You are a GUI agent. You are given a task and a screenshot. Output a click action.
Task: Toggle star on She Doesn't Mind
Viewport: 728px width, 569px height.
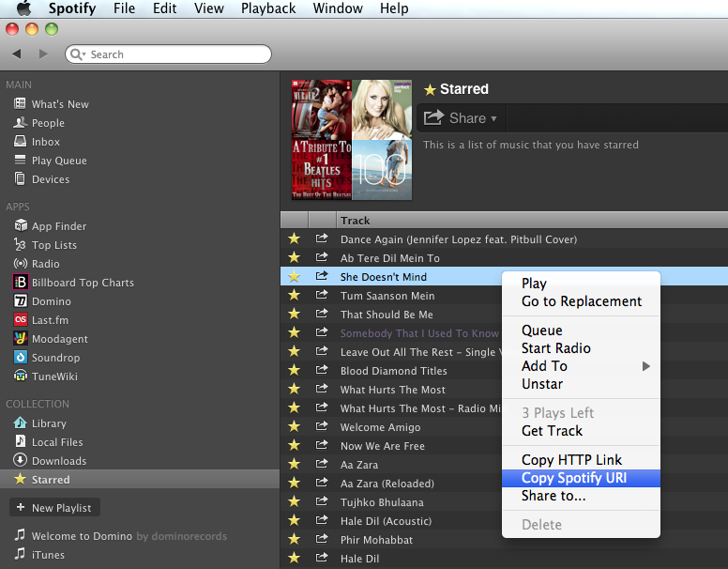pyautogui.click(x=294, y=277)
